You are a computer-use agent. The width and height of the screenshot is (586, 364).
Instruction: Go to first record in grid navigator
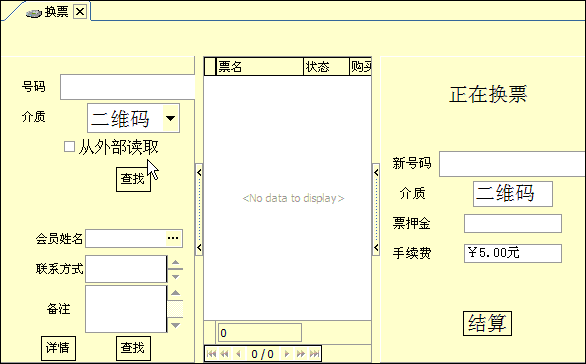[211, 354]
